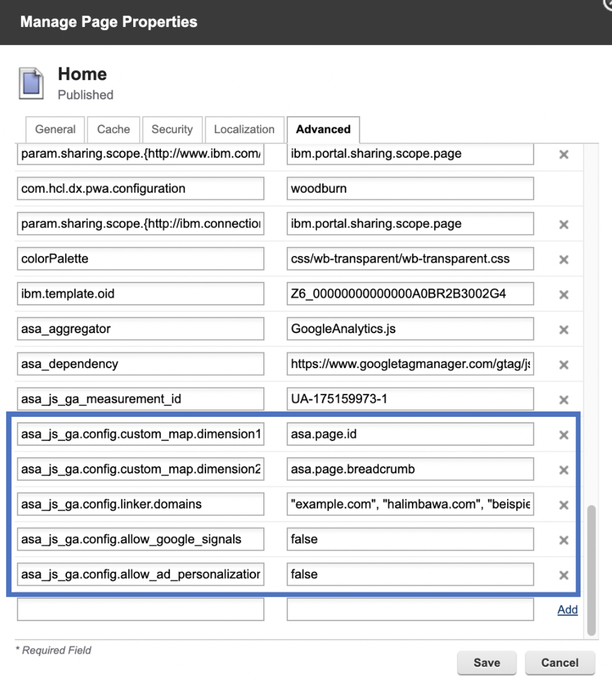Select the Advanced tab
Image resolution: width=612 pixels, height=700 pixels.
[323, 129]
